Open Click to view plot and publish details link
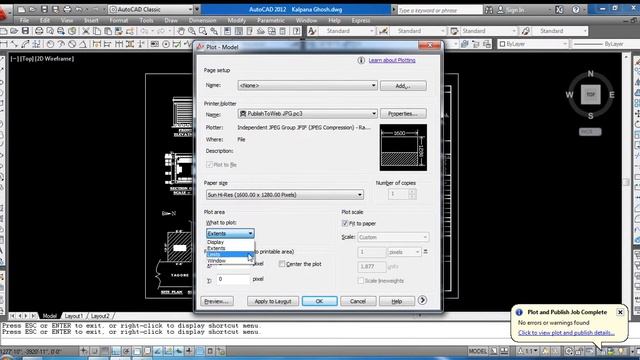 (x=566, y=333)
